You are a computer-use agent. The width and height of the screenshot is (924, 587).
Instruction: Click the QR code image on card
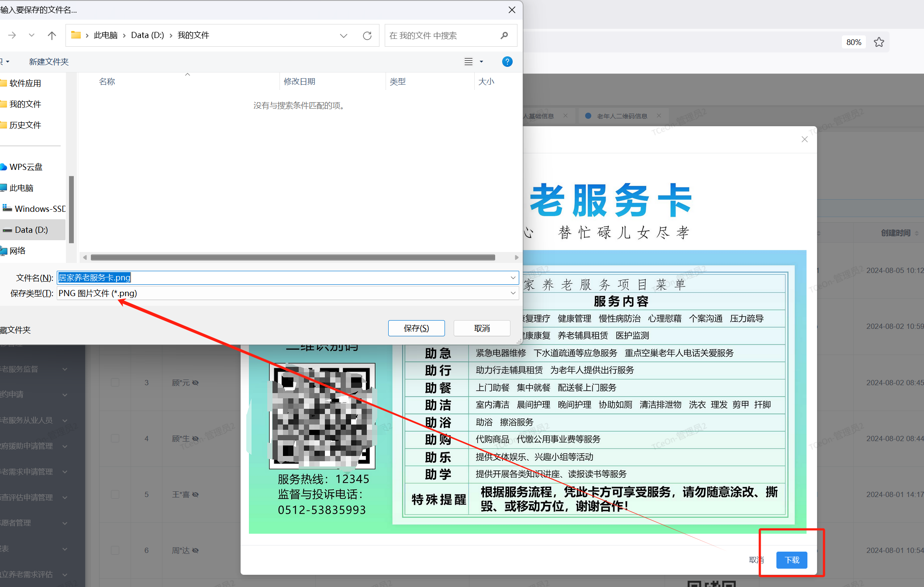[x=322, y=416]
